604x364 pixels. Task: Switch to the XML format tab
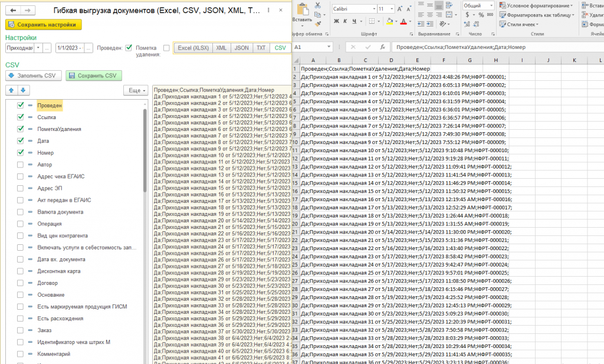pyautogui.click(x=221, y=48)
